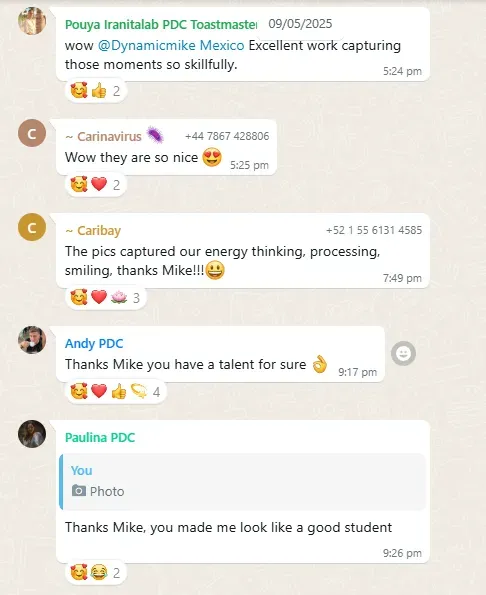This screenshot has width=486, height=595.
Task: Click phone number +44 7867 428806
Action: point(227,136)
